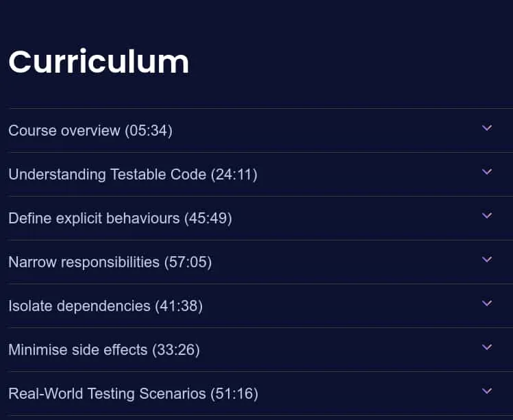Expand the Course overview chevron
The width and height of the screenshot is (513, 420).
(x=487, y=127)
